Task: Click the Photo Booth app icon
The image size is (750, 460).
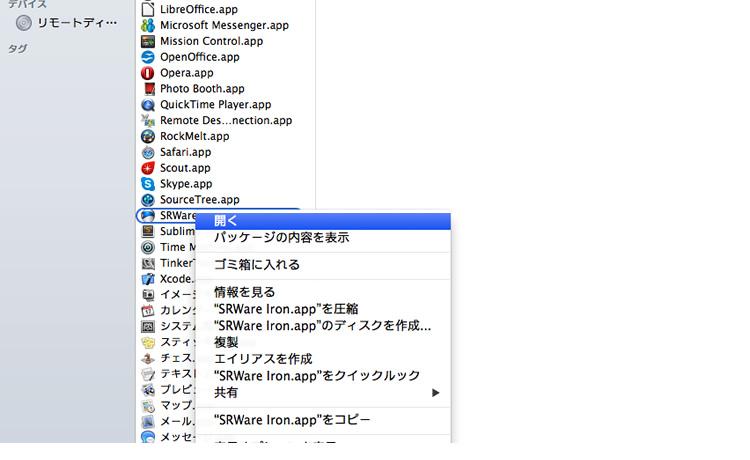Action: point(149,88)
